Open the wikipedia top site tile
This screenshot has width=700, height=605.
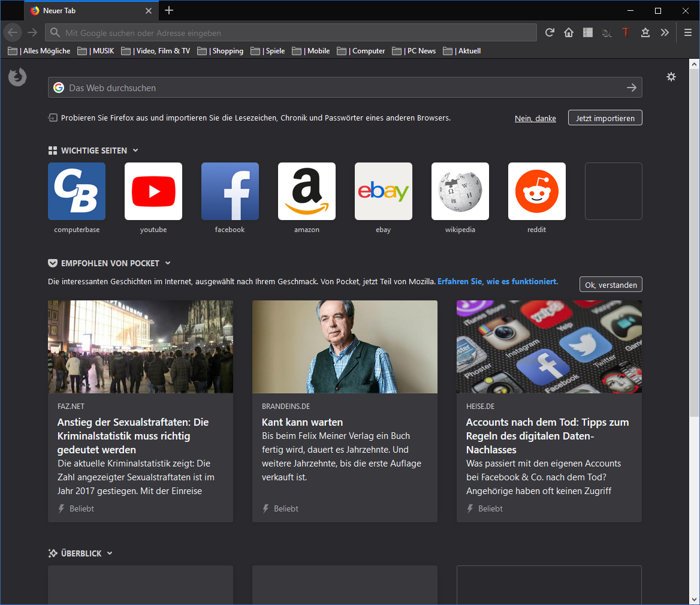pyautogui.click(x=460, y=191)
